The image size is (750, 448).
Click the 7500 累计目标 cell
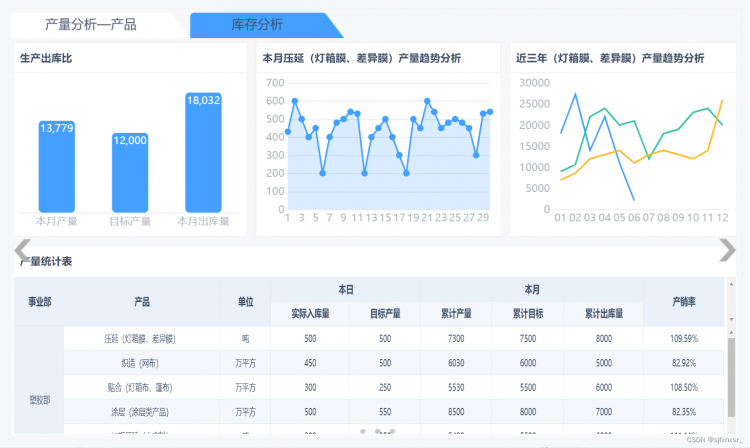click(x=528, y=339)
